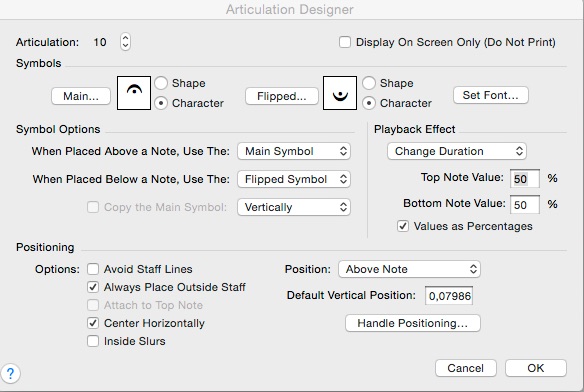Open Handle Positioning... dialog
Viewport: 584px width, 392px height.
point(413,323)
